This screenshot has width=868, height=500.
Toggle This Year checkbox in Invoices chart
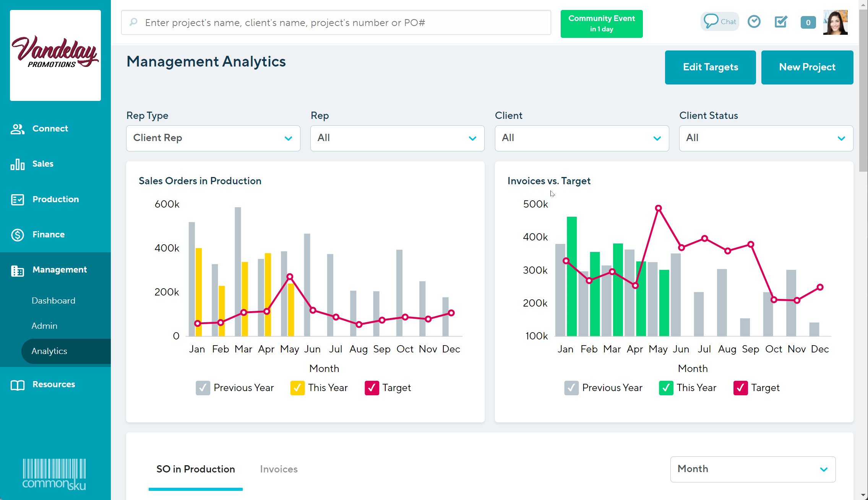666,388
